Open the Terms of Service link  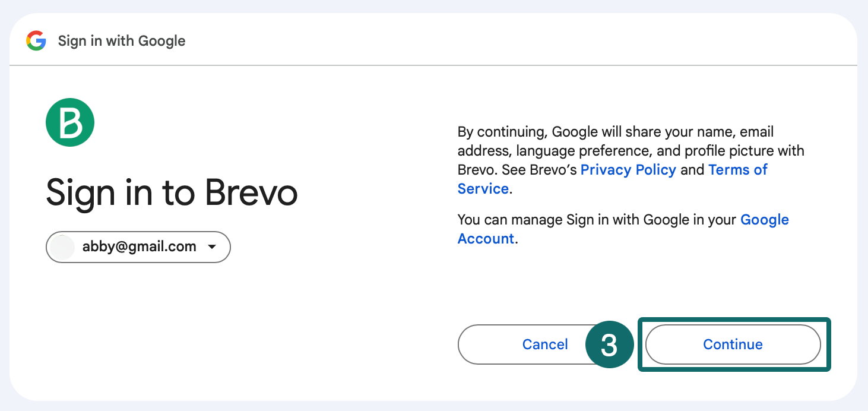738,169
